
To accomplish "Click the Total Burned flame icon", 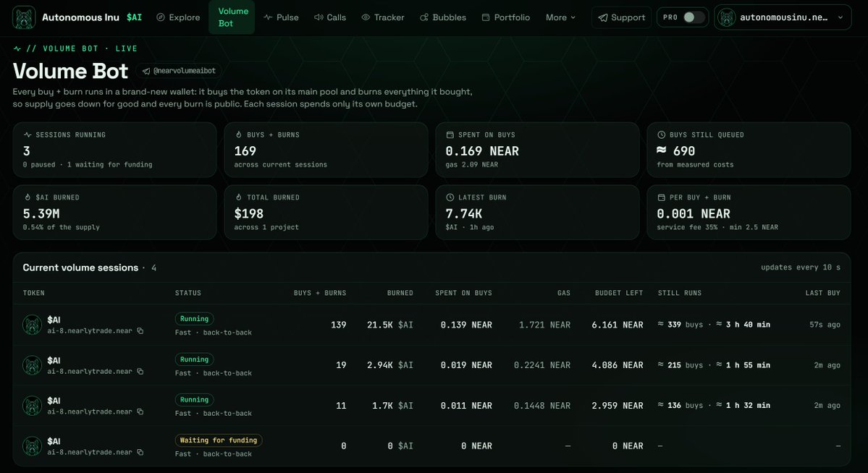I will [x=239, y=197].
